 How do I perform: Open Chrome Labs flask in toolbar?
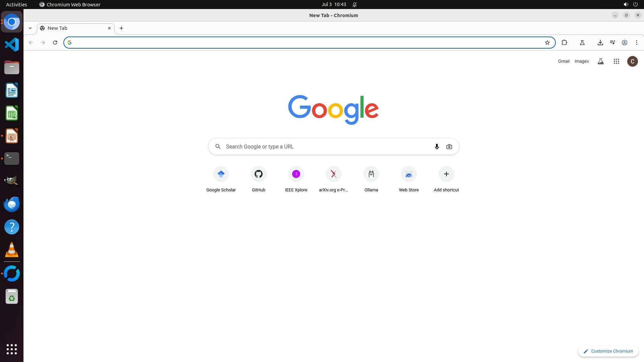point(582,43)
